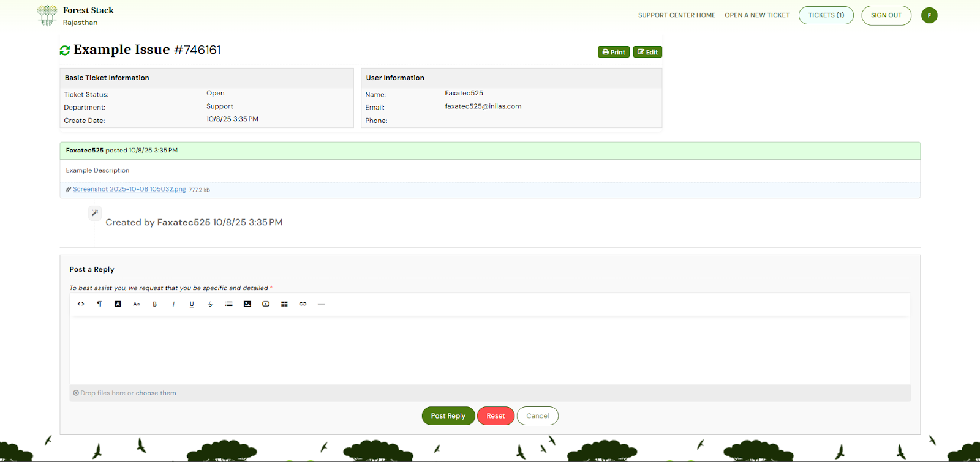Toggle strikethrough formatting

tap(210, 304)
